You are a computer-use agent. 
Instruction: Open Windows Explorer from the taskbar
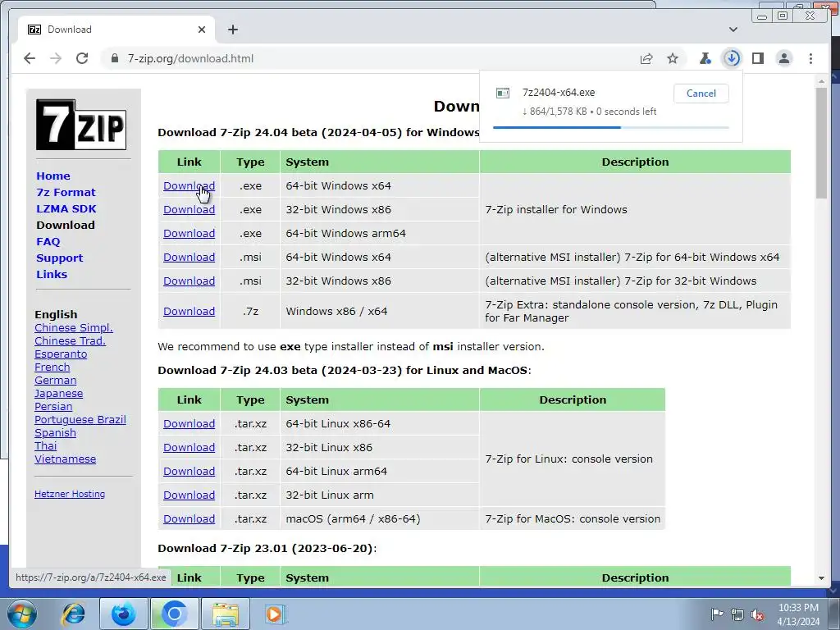(226, 614)
